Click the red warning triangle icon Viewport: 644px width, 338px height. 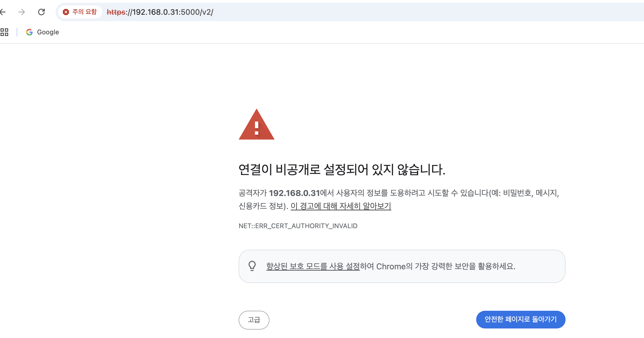tap(256, 125)
